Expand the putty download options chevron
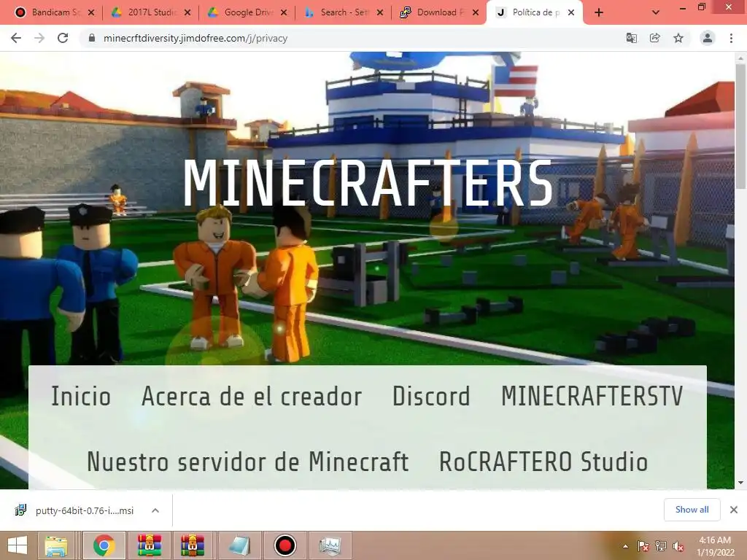The height and width of the screenshot is (560, 747). 155,510
